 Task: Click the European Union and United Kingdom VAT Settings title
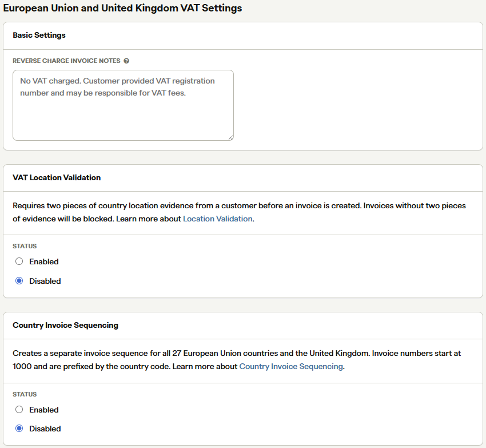click(122, 8)
